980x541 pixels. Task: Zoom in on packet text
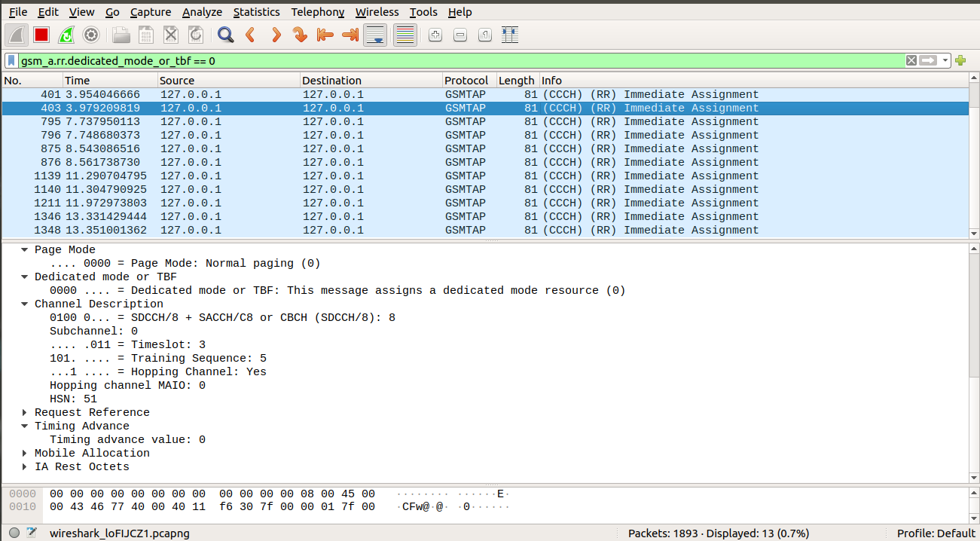pos(435,35)
